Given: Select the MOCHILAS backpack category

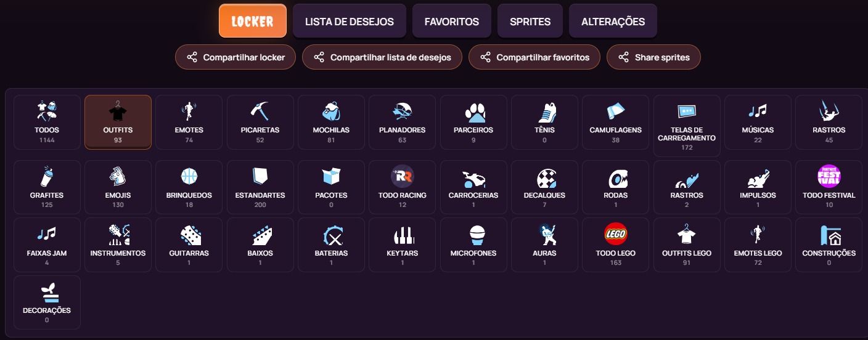Looking at the screenshot, I should coord(331,122).
